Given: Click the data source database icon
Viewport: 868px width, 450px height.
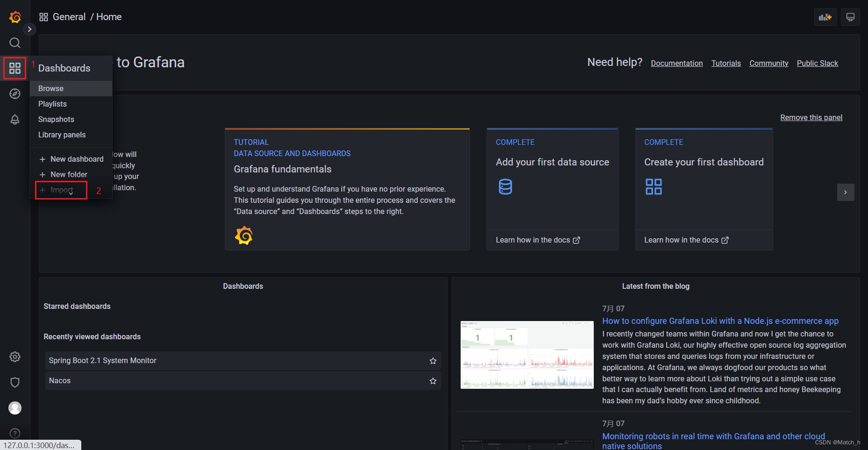Looking at the screenshot, I should [505, 187].
